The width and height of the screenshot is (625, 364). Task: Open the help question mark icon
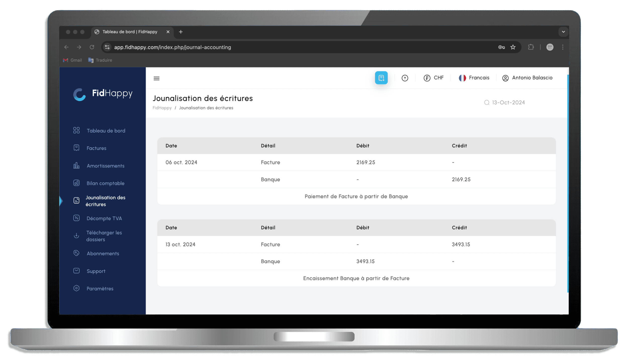click(405, 78)
